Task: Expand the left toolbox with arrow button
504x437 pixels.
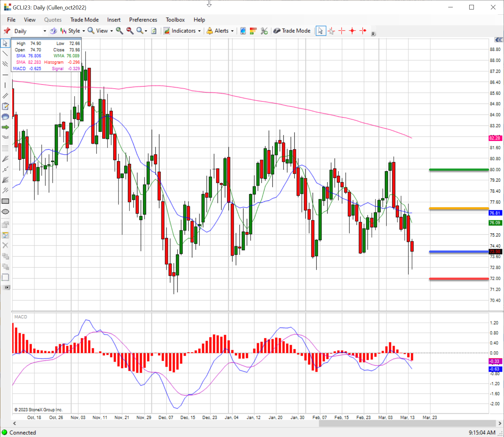Action: tap(6, 288)
